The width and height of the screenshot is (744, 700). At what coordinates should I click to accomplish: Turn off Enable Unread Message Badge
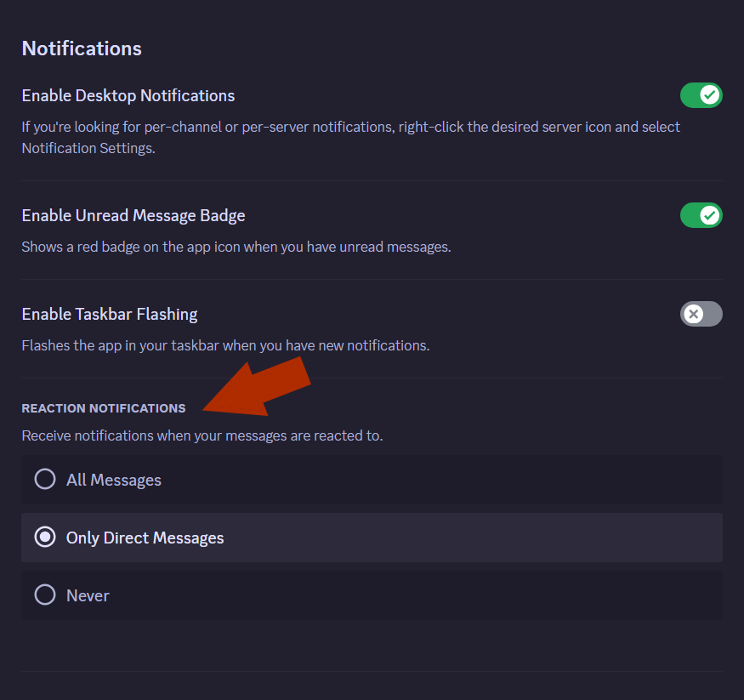pyautogui.click(x=701, y=215)
